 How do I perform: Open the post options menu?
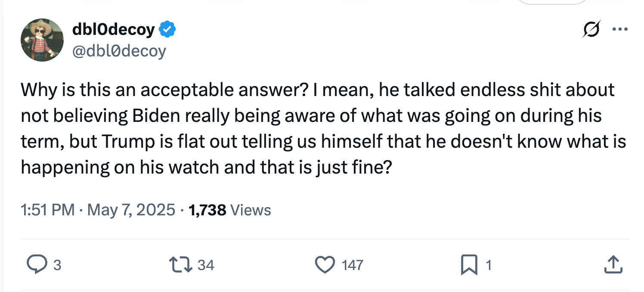click(x=620, y=29)
